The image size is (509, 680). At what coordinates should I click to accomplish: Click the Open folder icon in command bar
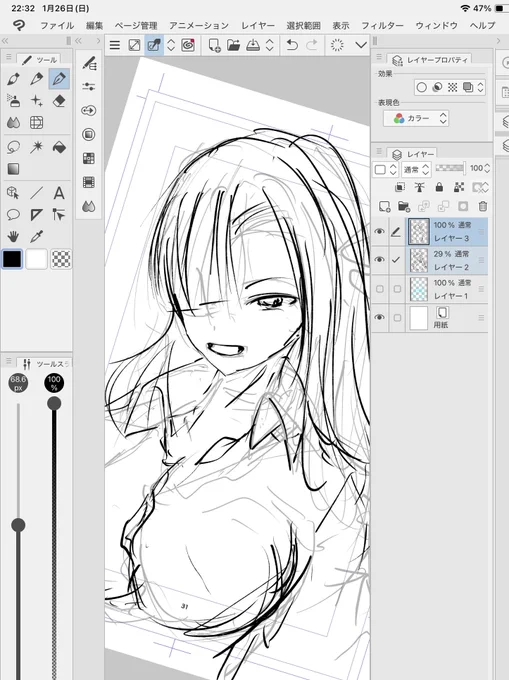tap(233, 45)
